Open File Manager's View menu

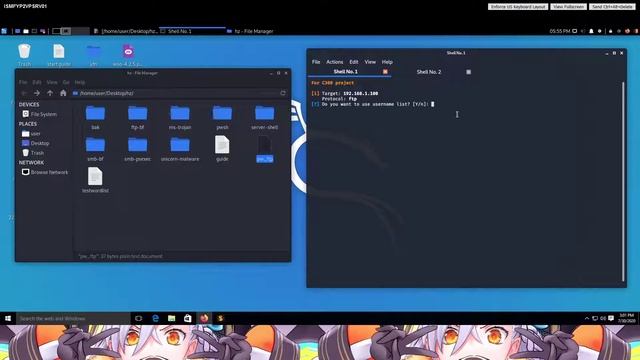pos(52,82)
